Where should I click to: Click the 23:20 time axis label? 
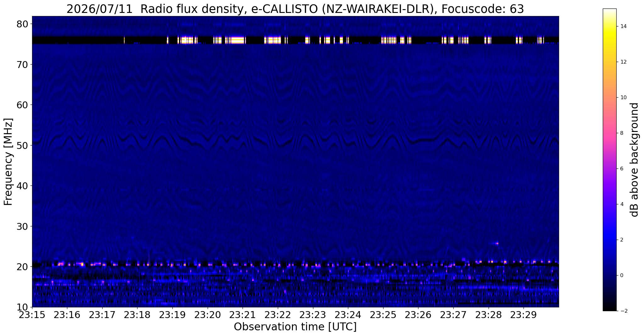pyautogui.click(x=207, y=315)
